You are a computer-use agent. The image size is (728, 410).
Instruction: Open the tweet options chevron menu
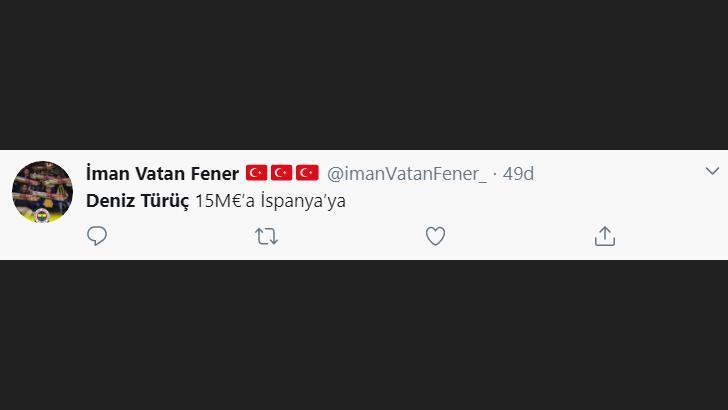(x=712, y=172)
